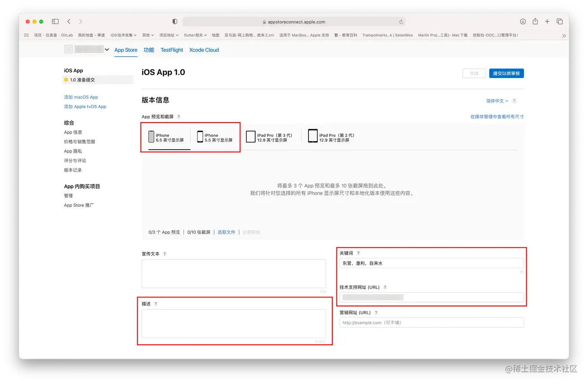The height and width of the screenshot is (384, 588).
Task: Show the Safari downloads icon
Action: pyautogui.click(x=523, y=21)
